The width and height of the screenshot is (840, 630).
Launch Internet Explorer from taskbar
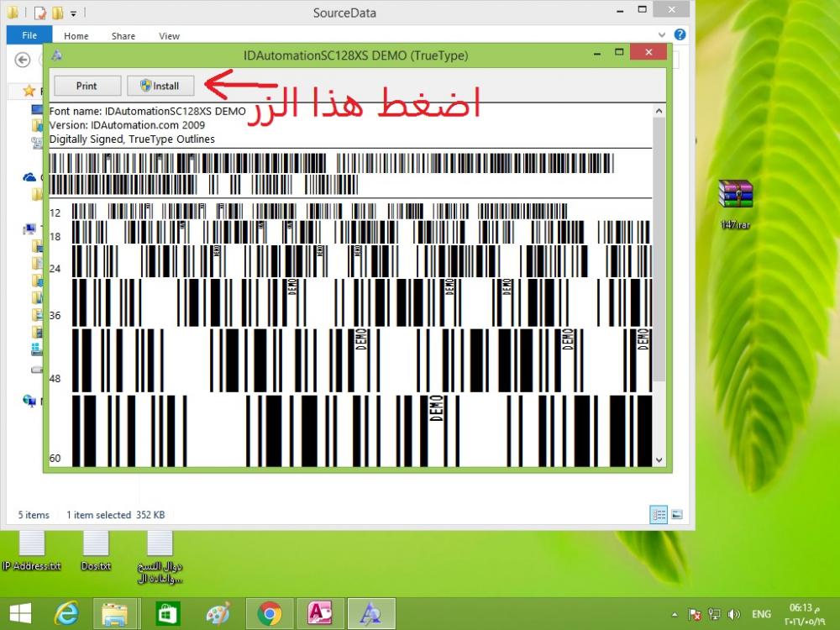(67, 613)
